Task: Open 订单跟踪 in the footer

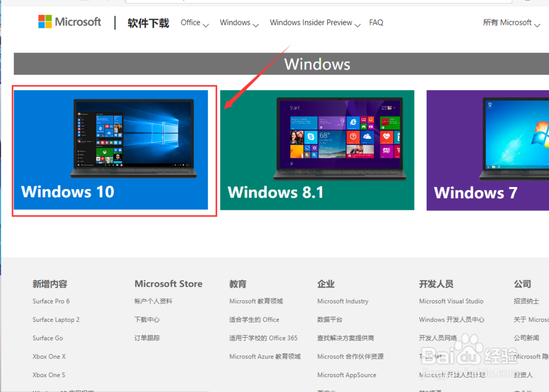Action: pos(146,338)
